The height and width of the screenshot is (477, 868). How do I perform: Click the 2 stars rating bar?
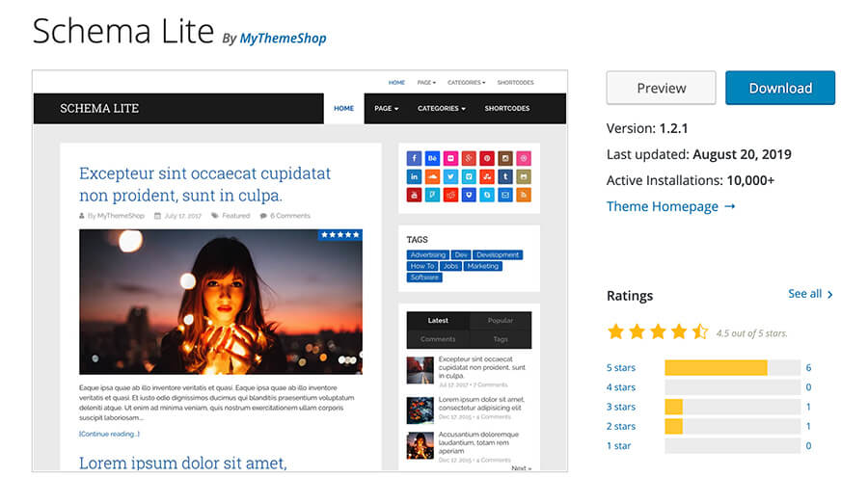(x=732, y=426)
